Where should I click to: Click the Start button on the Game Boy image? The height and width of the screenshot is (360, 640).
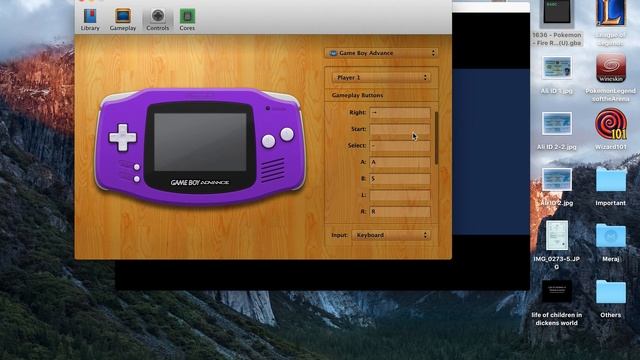(137, 167)
